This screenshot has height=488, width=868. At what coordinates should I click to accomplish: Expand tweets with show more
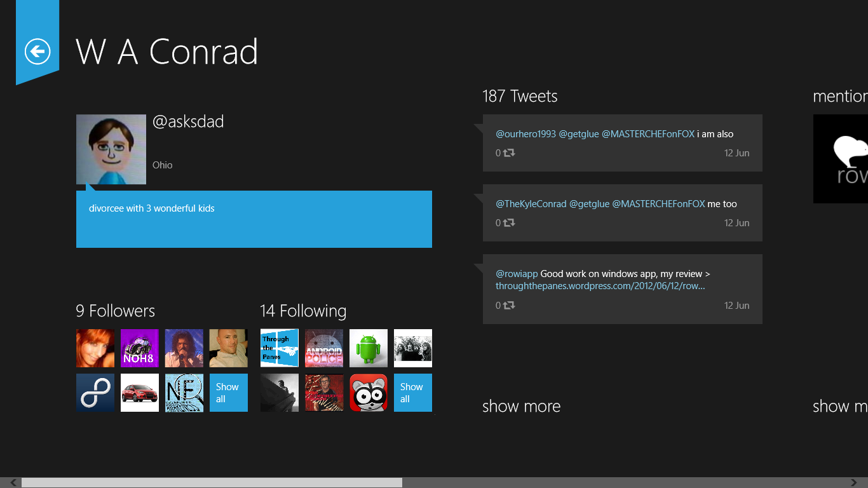tap(521, 406)
